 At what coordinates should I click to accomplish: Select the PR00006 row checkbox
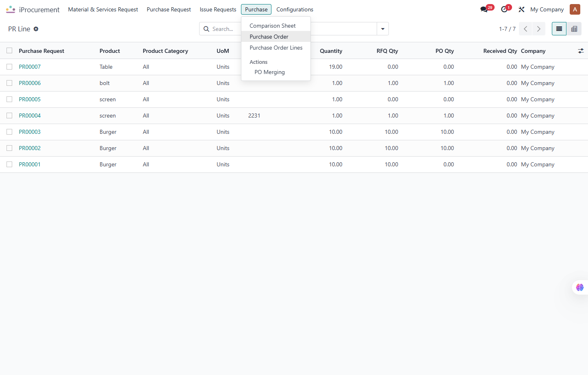9,83
